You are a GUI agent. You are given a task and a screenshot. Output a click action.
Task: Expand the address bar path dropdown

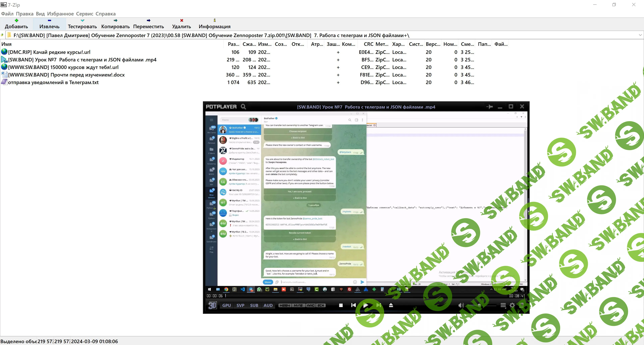tap(640, 35)
